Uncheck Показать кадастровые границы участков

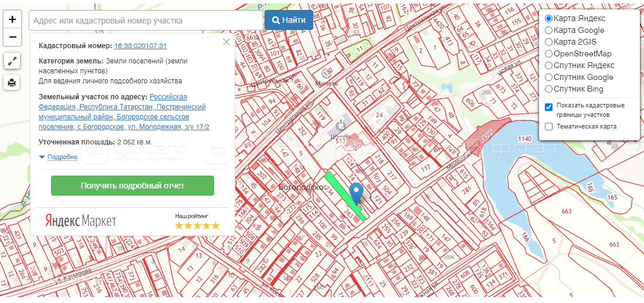pos(548,106)
